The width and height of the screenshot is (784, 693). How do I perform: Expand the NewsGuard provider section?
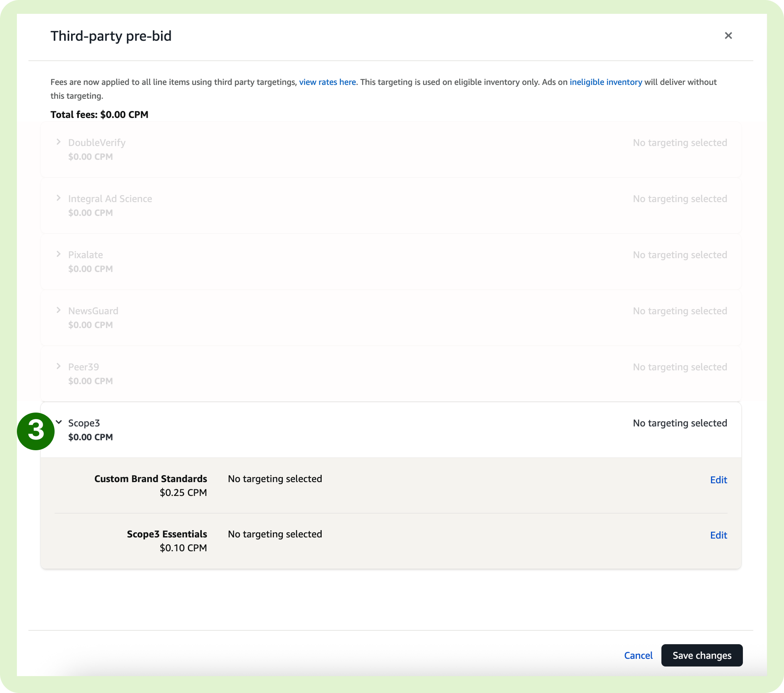click(58, 310)
